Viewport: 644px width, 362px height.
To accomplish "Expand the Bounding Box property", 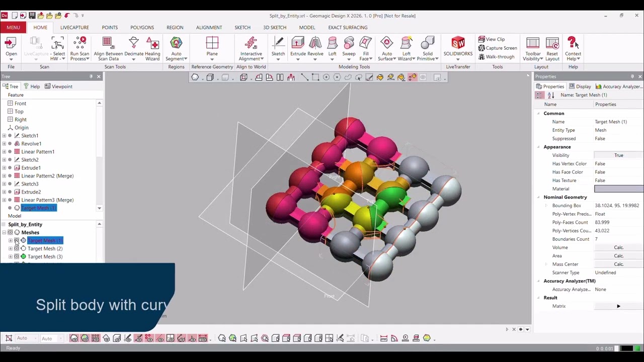I will tap(546, 206).
